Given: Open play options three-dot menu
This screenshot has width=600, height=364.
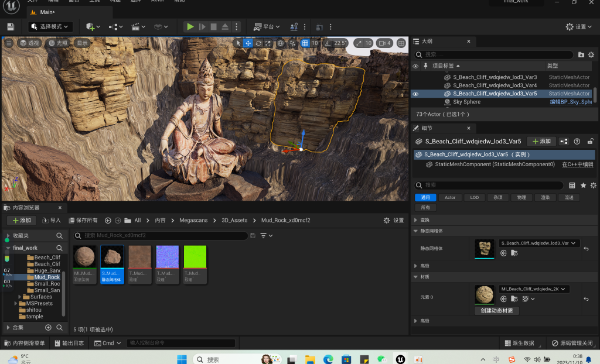Looking at the screenshot, I should 237,27.
